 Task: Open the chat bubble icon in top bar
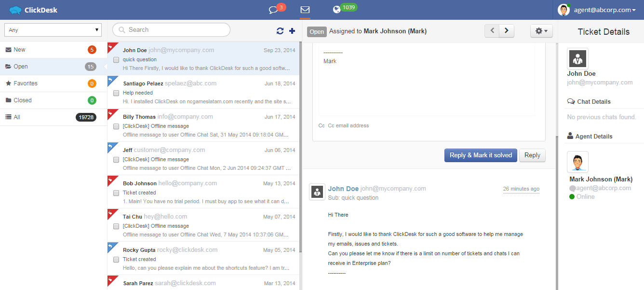pyautogui.click(x=274, y=10)
